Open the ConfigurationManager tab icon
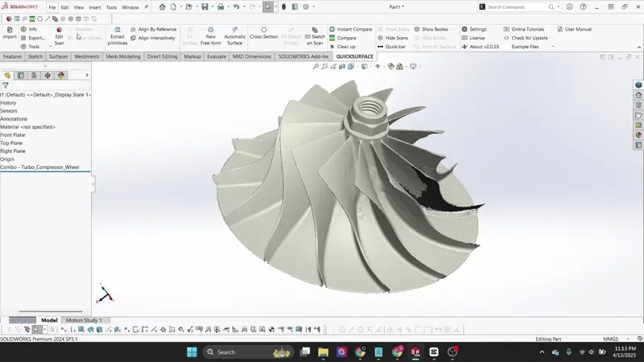Image resolution: width=644 pixels, height=362 pixels. pyautogui.click(x=34, y=76)
